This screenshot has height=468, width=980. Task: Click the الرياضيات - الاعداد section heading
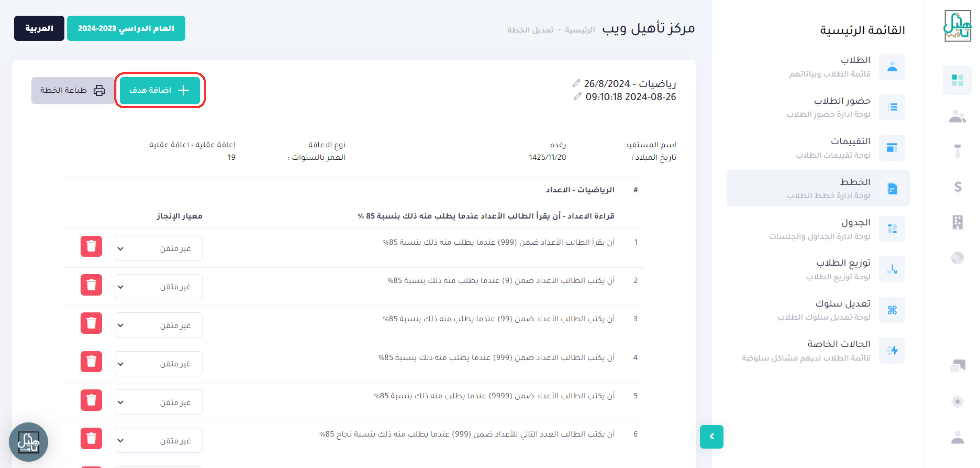(580, 190)
